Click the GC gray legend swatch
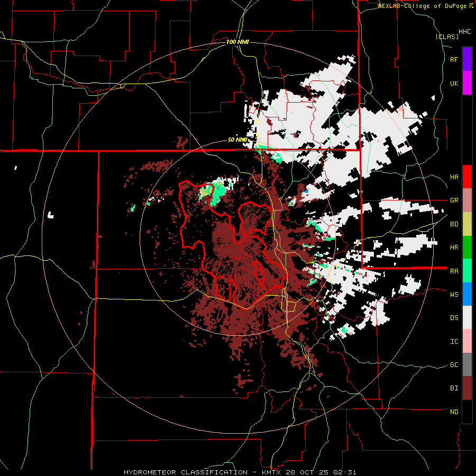Screen dimensions: 476x476 point(467,364)
